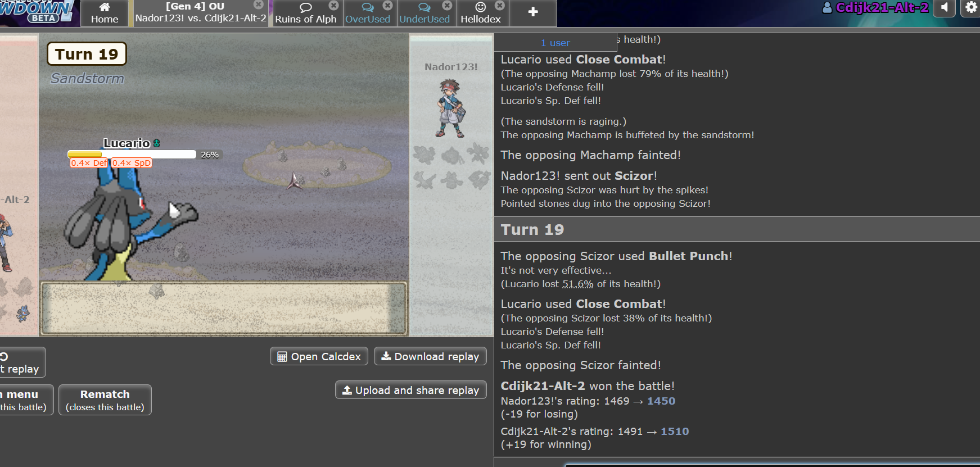Click 'Pointed stones dug into the opposing Scizor!'
This screenshot has height=467, width=980.
tap(606, 203)
